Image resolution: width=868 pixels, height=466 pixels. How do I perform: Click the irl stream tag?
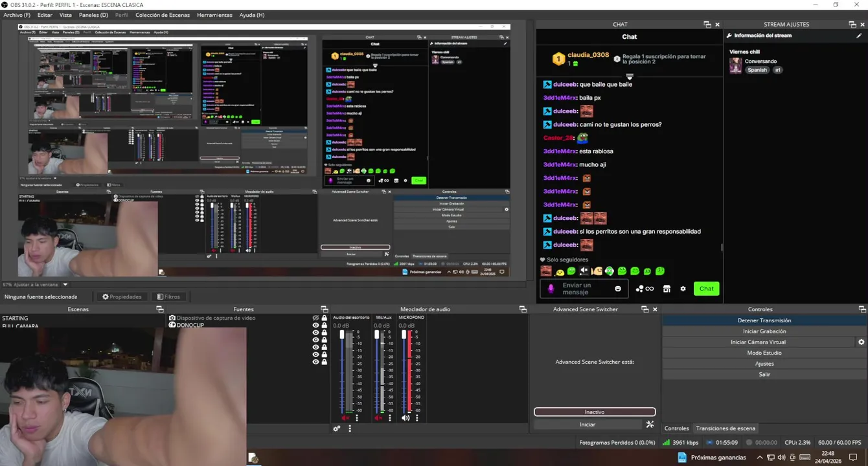pyautogui.click(x=778, y=70)
